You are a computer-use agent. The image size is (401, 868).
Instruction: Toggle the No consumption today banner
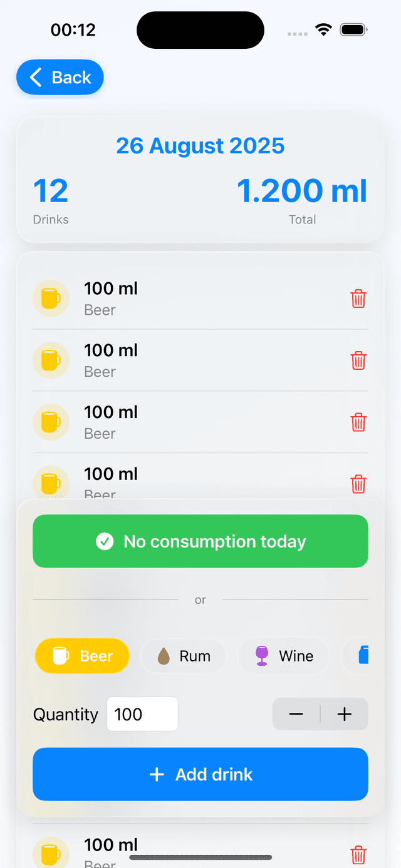pos(200,541)
